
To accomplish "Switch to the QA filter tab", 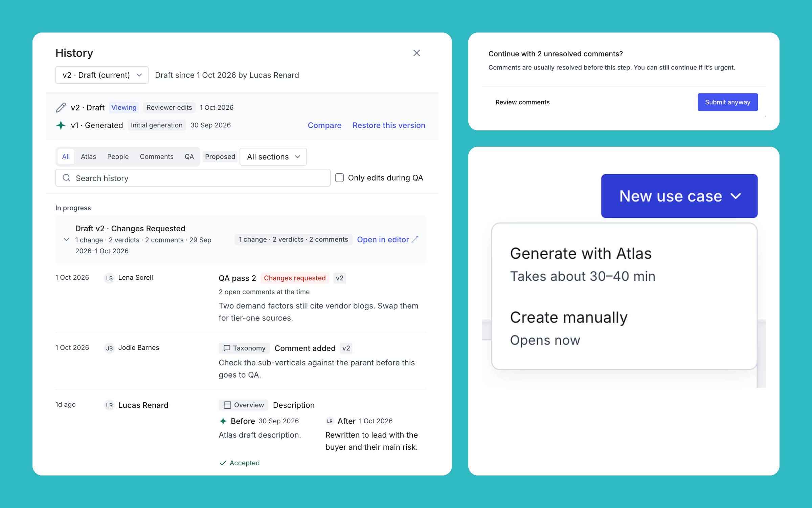I will coord(189,157).
